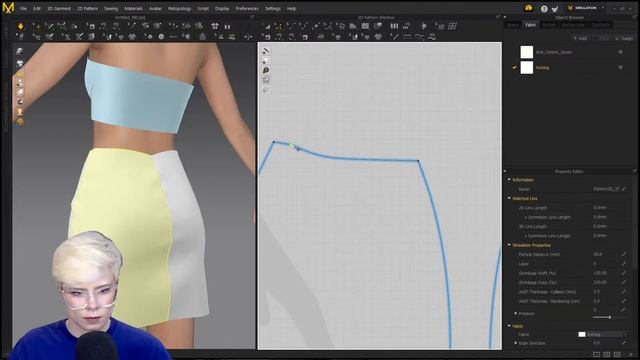Image resolution: width=640 pixels, height=360 pixels.
Task: Click the Assign button in Object Browser
Action: pos(624,38)
